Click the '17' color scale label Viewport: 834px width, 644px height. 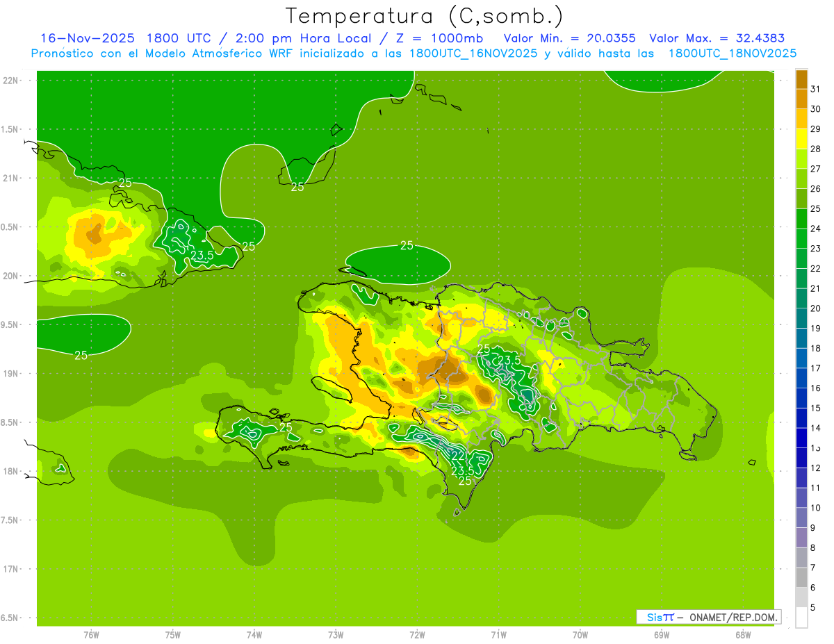click(x=815, y=368)
